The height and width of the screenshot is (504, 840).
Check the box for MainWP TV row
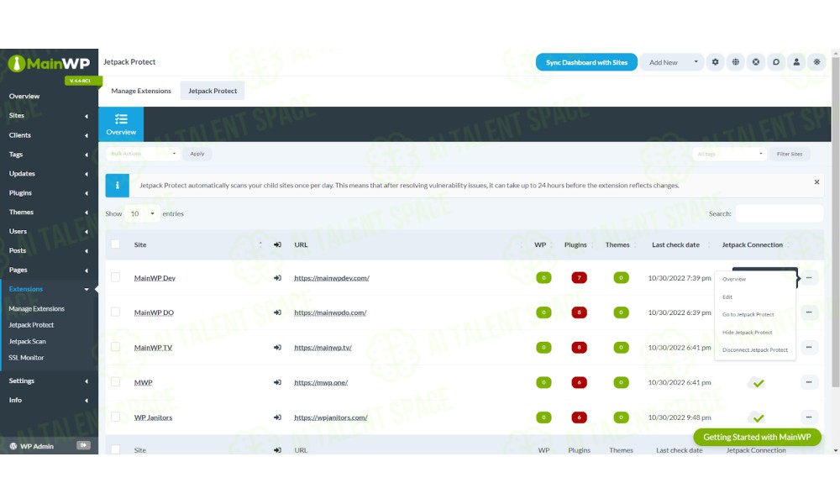pos(115,347)
